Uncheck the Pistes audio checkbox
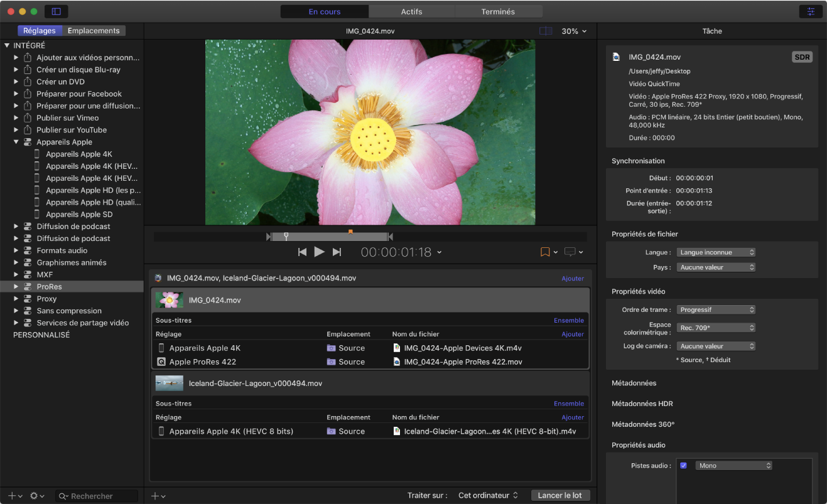827x504 pixels. pos(683,466)
